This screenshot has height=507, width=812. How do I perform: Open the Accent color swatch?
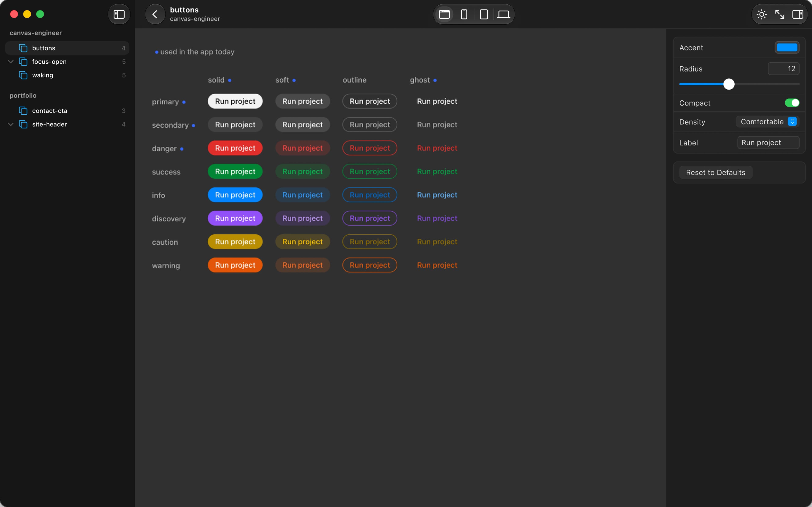tap(787, 48)
